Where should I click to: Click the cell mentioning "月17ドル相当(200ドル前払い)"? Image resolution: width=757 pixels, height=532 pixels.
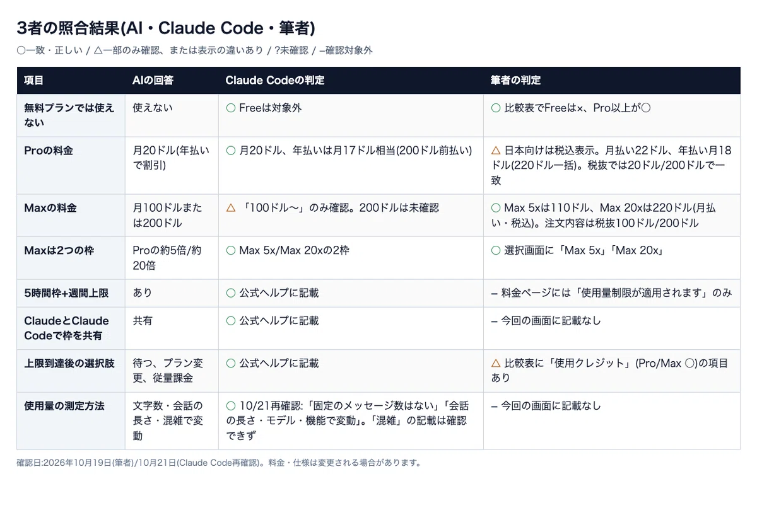pyautogui.click(x=351, y=165)
